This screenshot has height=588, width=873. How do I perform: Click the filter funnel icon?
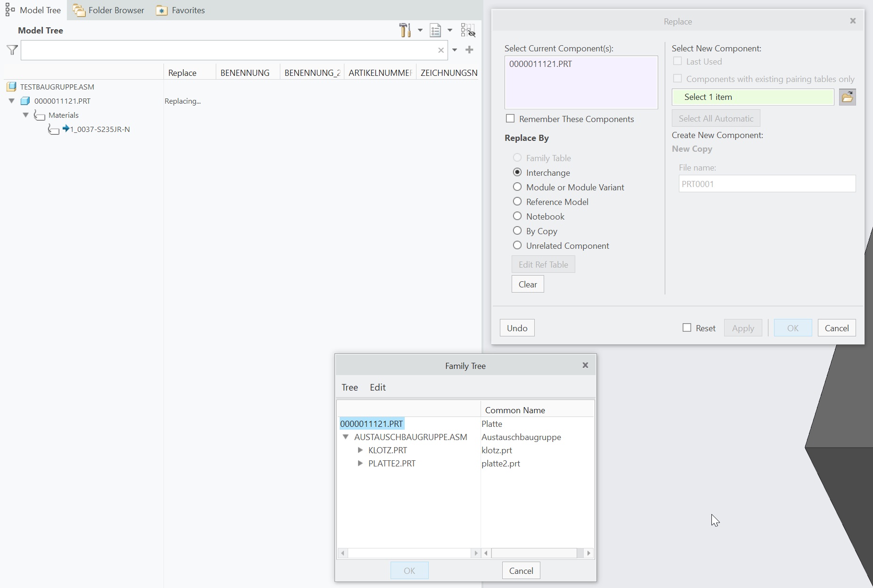(12, 50)
